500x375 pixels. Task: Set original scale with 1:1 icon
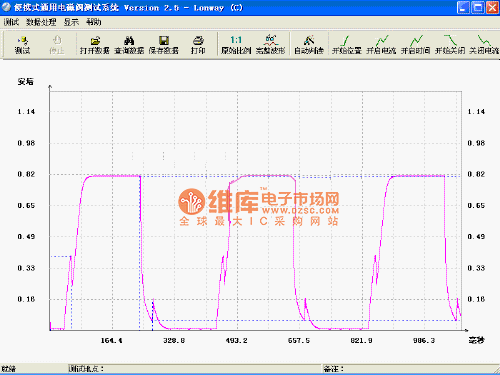(x=236, y=45)
